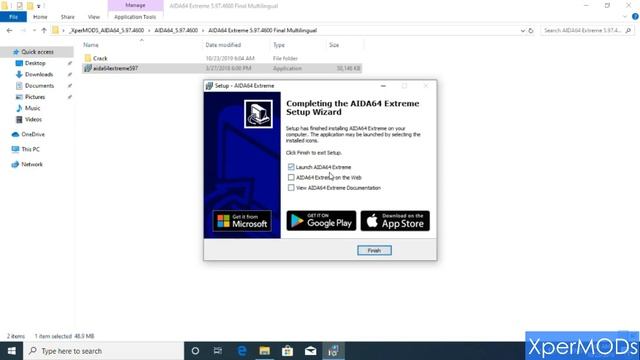Click _XperMODS_AIDA64_5.97.4600 breadcrumb segment
The height and width of the screenshot is (360, 640).
pos(106,31)
